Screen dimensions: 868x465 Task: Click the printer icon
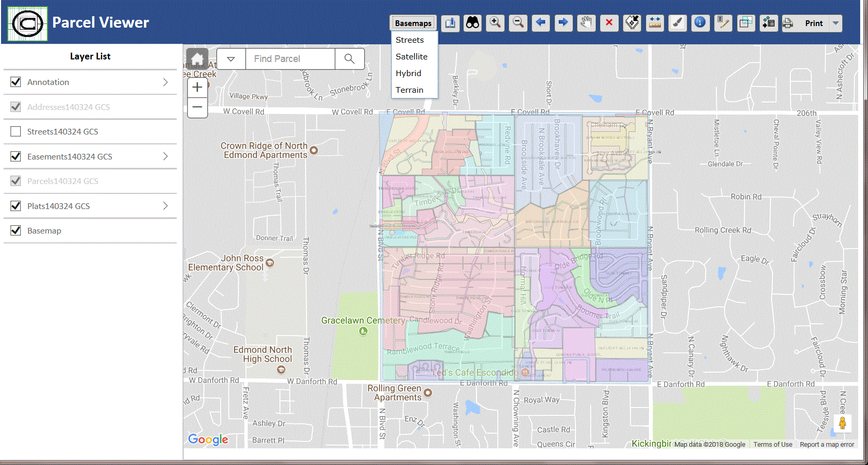(x=788, y=23)
